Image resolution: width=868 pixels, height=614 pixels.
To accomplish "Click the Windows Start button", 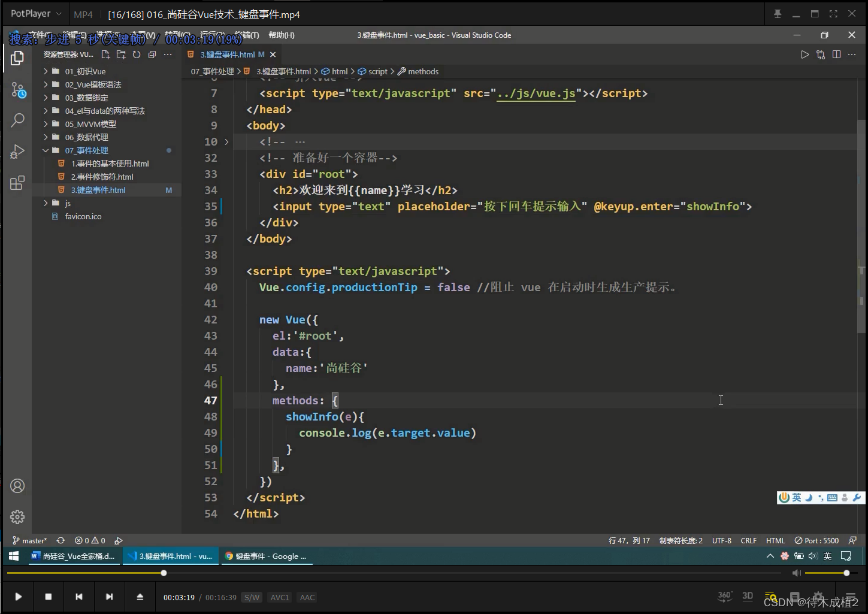I will [14, 556].
